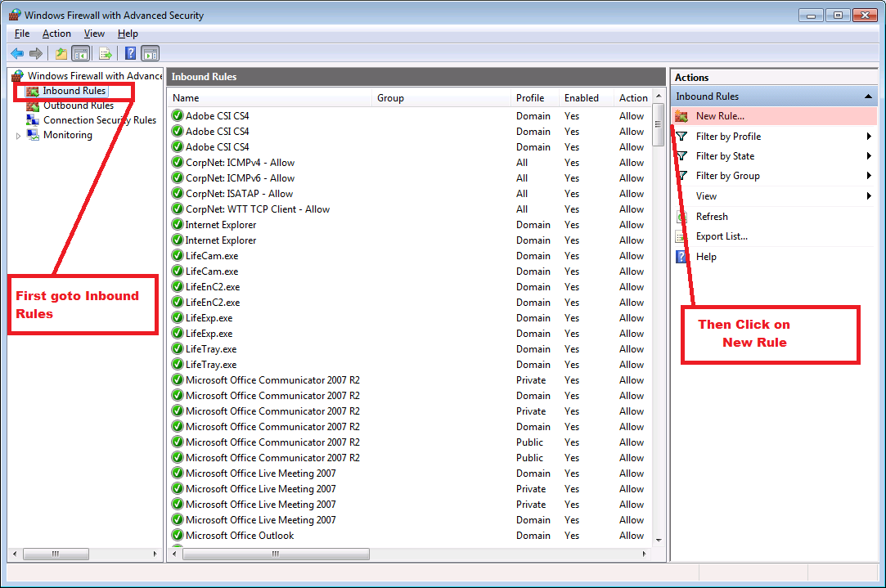
Task: Open the Filter by State submenu arrow
Action: click(x=869, y=156)
